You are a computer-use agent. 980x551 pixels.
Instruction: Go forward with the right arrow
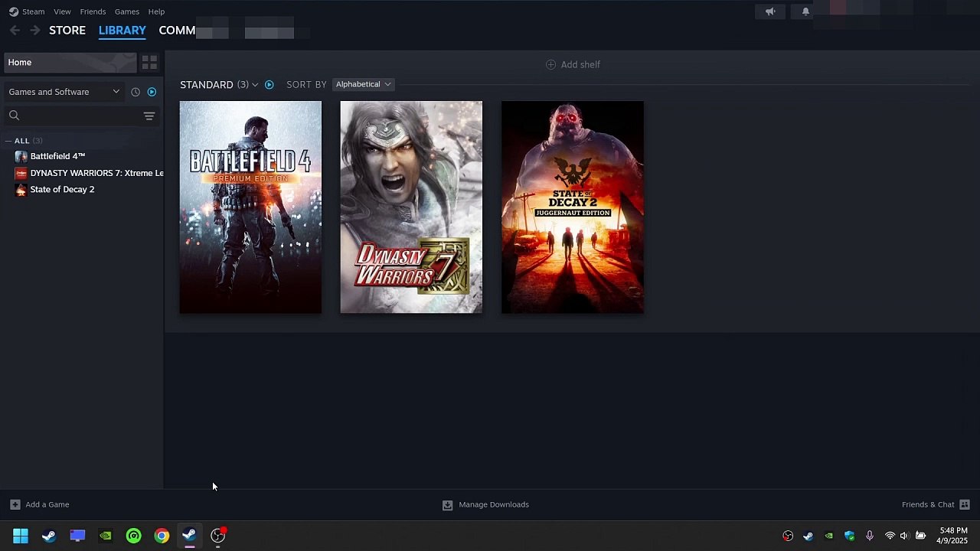coord(34,31)
